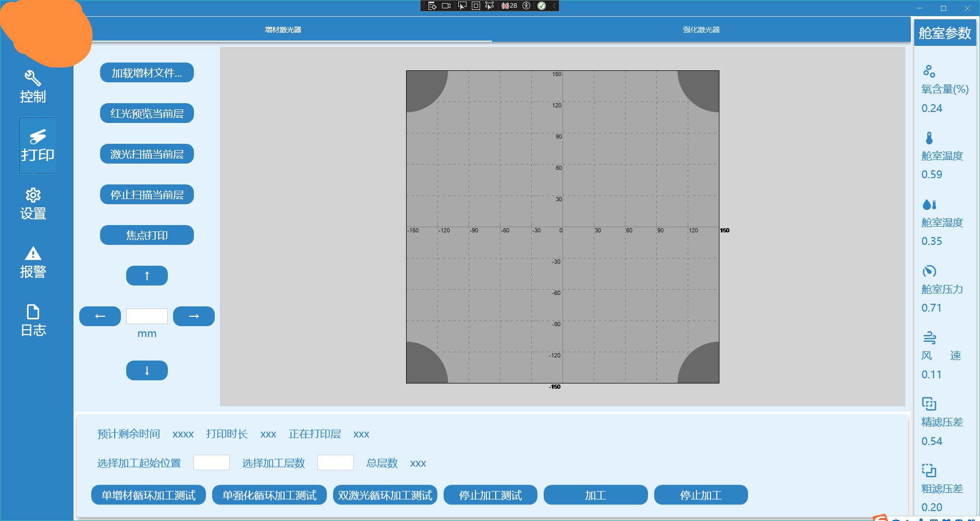980x521 pixels.
Task: Click the camera icon in debug toolbar
Action: pos(446,6)
